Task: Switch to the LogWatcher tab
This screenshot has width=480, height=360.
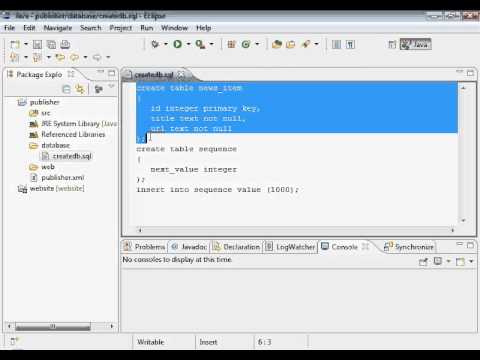Action: [290, 247]
